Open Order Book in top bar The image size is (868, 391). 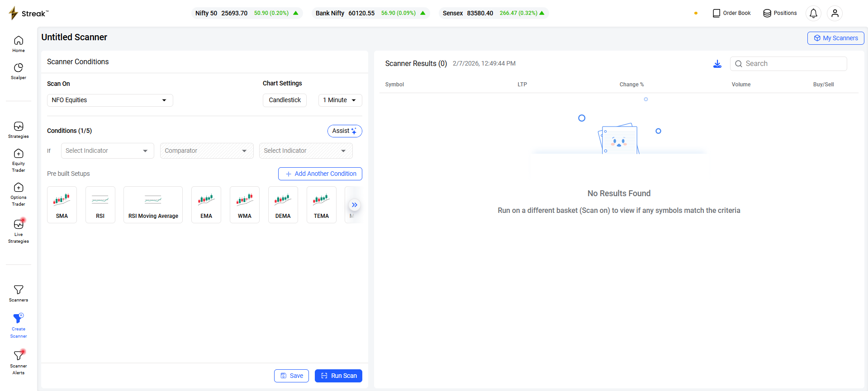[x=731, y=13]
